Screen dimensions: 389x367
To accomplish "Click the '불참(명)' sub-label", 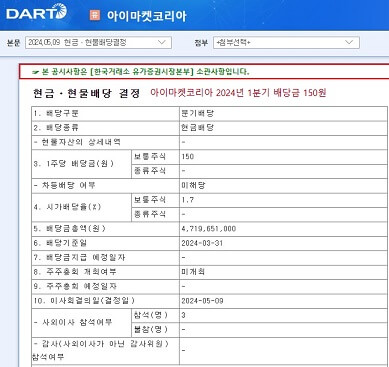I will point(151,330).
